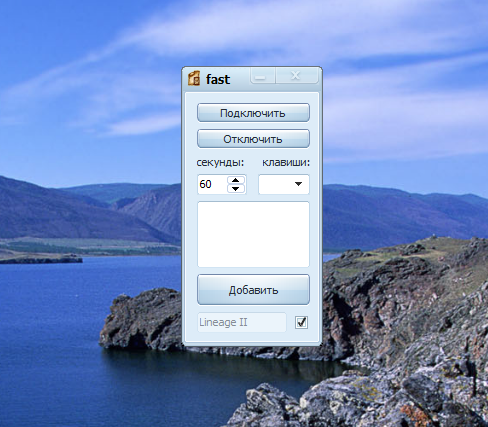Uncheck the checkbox beside Lineage II
The width and height of the screenshot is (488, 427).
tap(301, 322)
